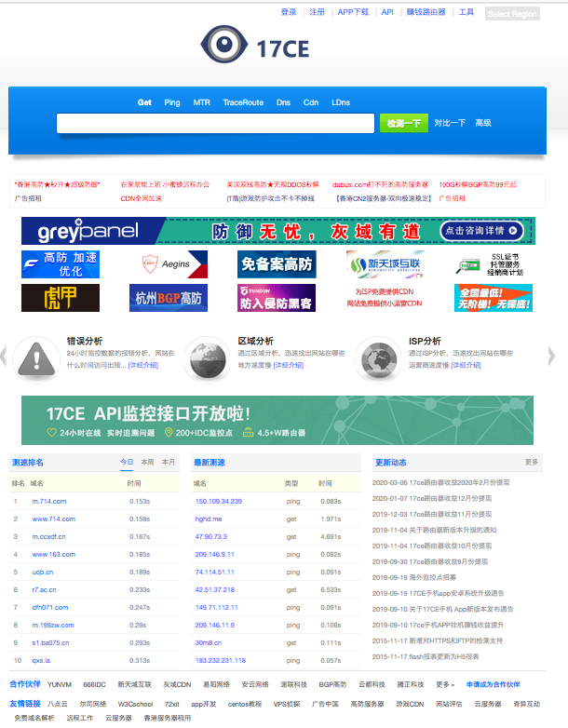
Task: Switch to the TraceRoute tab
Action: pyautogui.click(x=243, y=102)
